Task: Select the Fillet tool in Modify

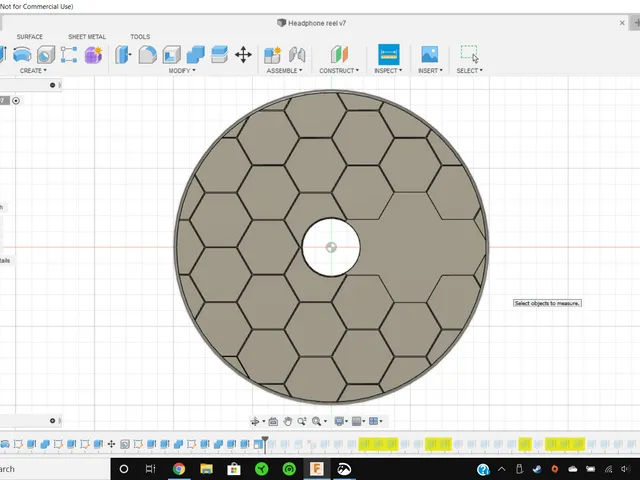Action: pos(147,54)
